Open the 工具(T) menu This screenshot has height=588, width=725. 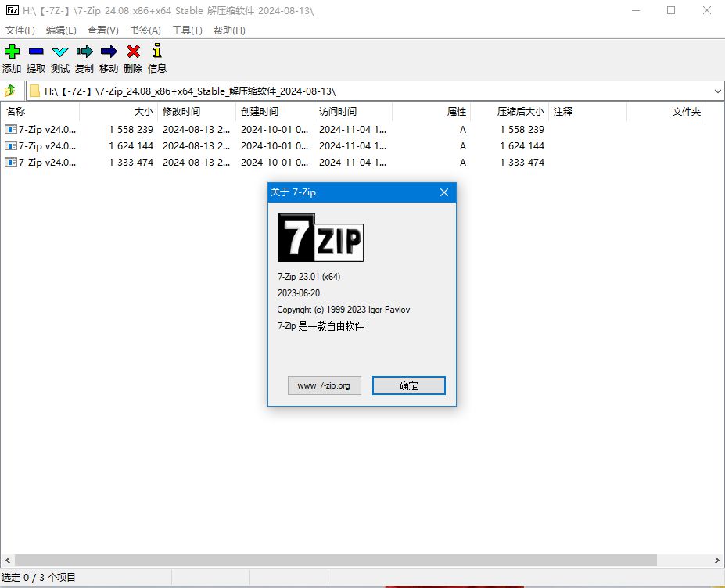click(x=187, y=30)
